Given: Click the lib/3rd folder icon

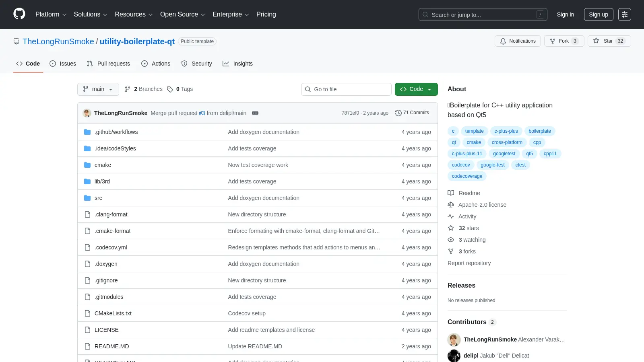Looking at the screenshot, I should point(87,181).
